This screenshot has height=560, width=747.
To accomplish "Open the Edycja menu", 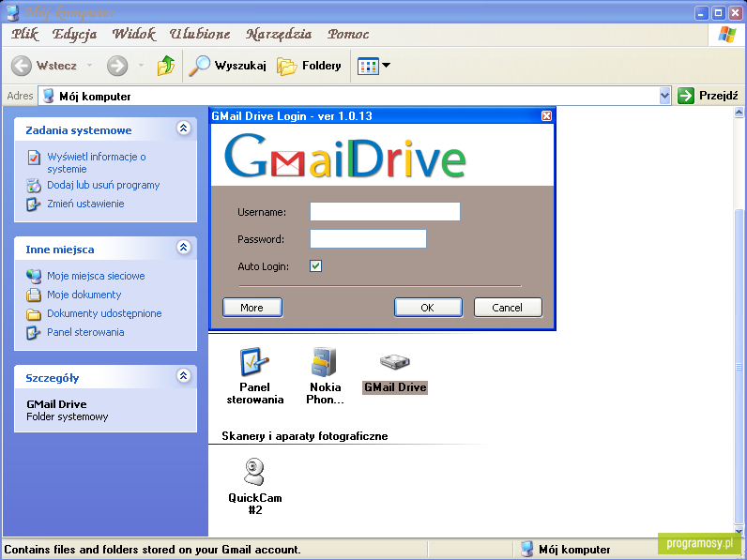I will click(74, 34).
